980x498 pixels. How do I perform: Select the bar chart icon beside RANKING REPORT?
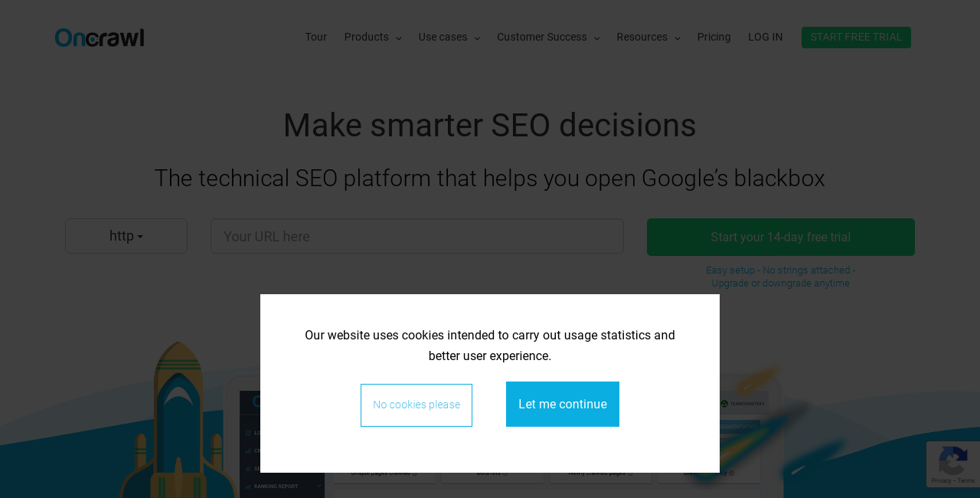[247, 486]
